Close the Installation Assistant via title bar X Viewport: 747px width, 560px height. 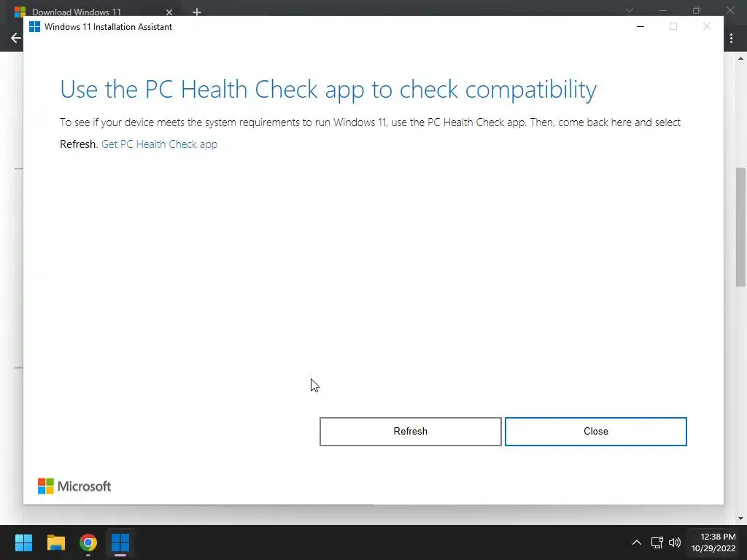click(x=706, y=27)
